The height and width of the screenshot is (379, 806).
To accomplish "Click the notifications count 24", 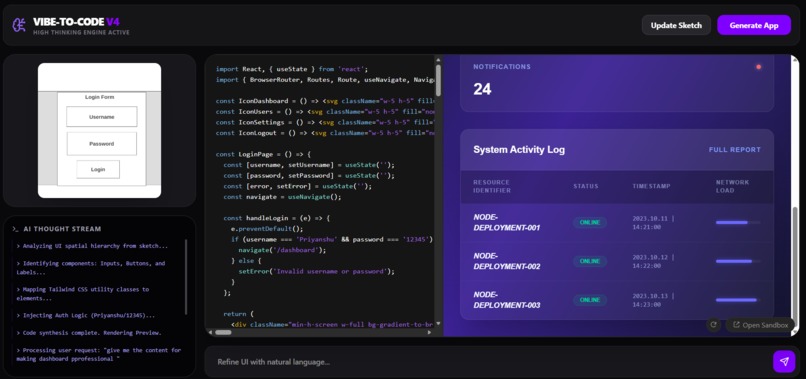I will pos(482,89).
